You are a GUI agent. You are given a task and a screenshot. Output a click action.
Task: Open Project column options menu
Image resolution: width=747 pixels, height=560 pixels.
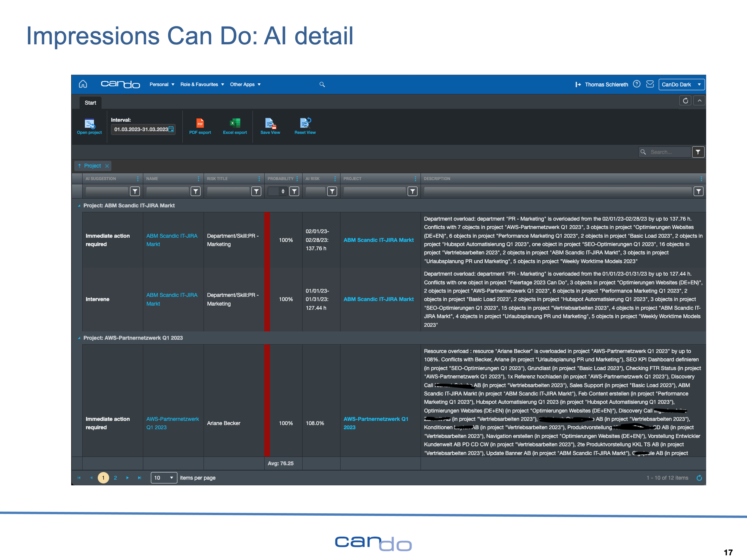pyautogui.click(x=416, y=179)
